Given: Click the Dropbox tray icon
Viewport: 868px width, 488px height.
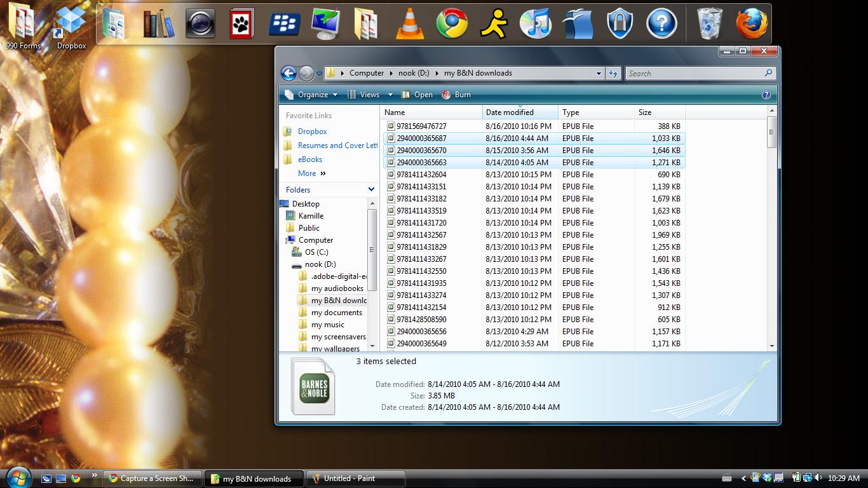Looking at the screenshot, I should [x=767, y=478].
